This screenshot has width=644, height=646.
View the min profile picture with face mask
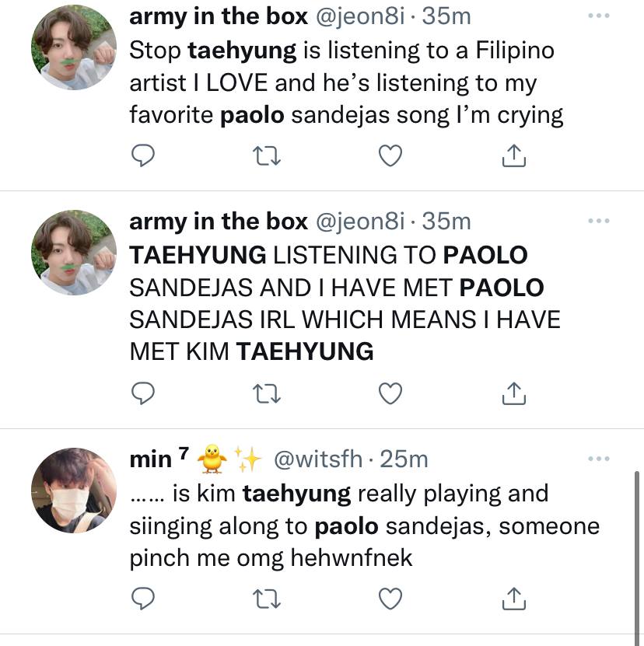click(73, 490)
